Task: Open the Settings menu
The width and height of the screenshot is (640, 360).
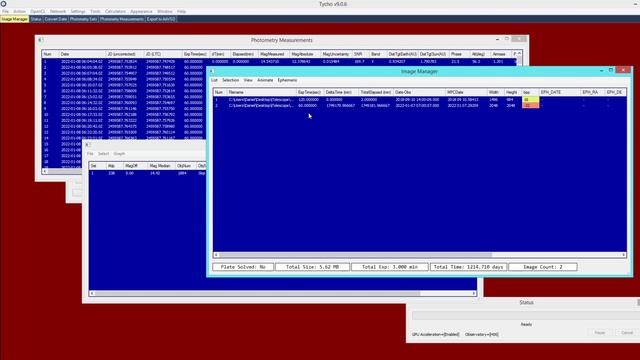Action: coord(78,11)
